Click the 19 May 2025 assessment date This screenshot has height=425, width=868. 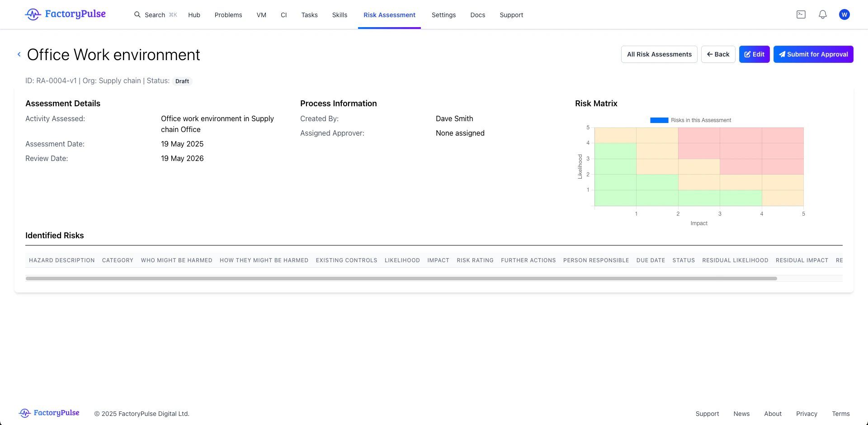pos(182,144)
